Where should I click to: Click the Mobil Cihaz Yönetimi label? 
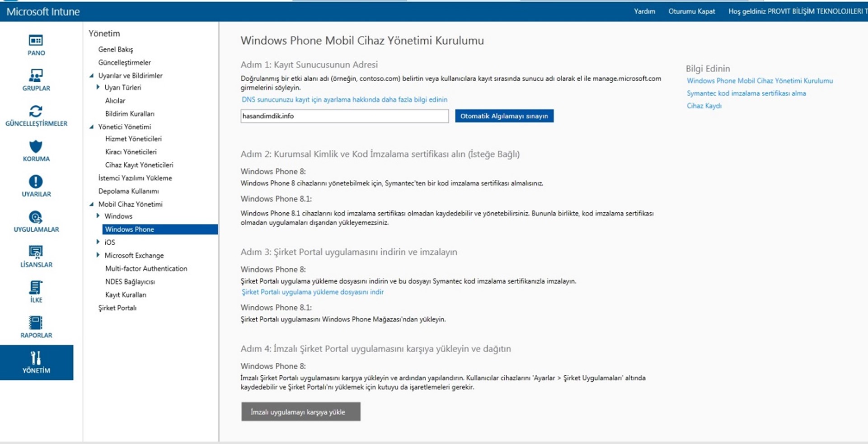coord(131,204)
